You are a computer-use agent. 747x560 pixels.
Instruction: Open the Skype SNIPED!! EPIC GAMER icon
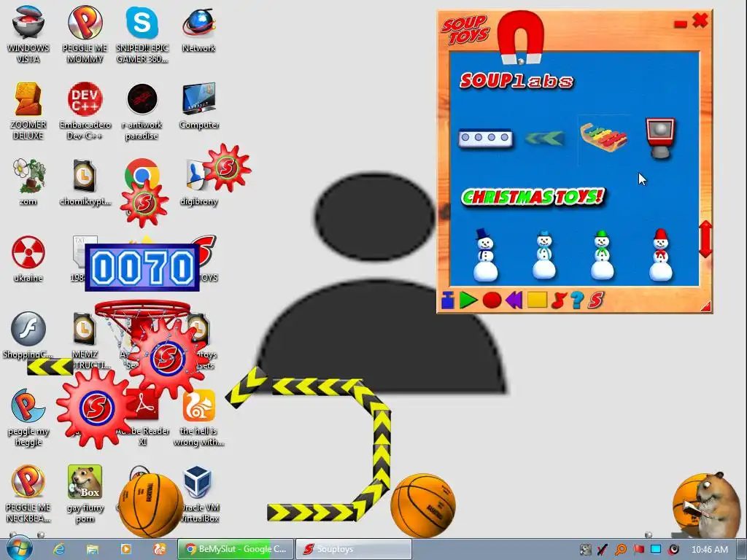(142, 34)
